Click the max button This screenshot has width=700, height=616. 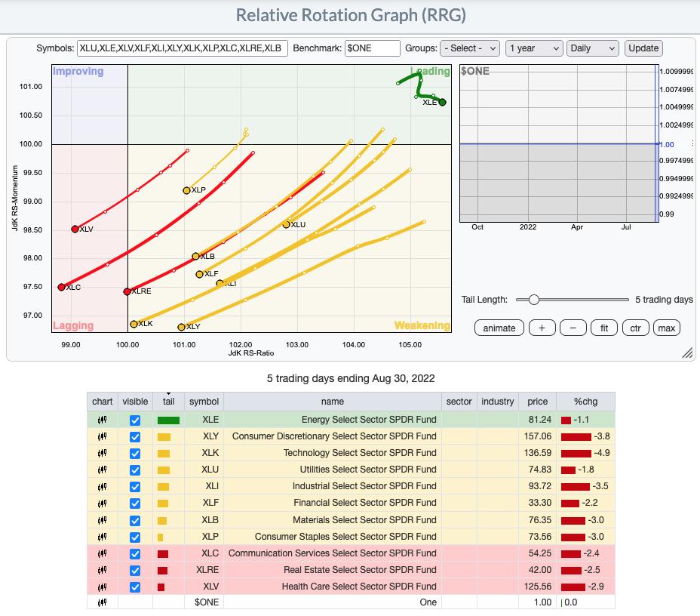(x=667, y=328)
